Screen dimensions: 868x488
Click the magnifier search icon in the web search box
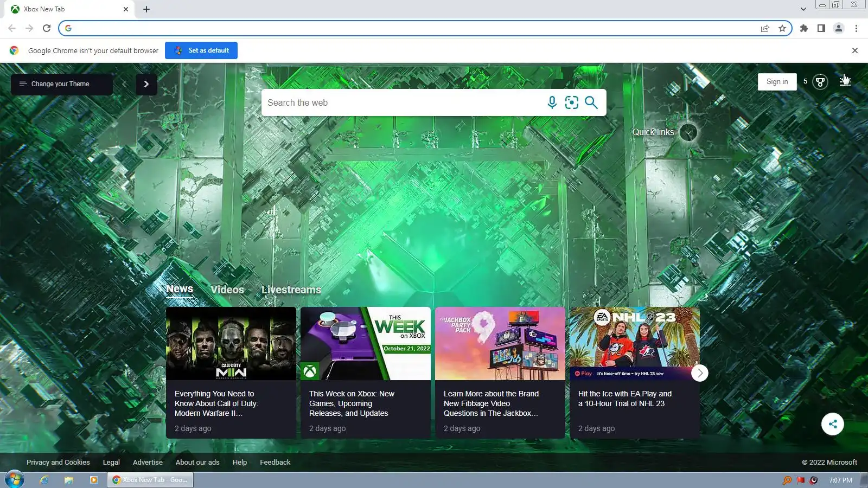pos(591,102)
